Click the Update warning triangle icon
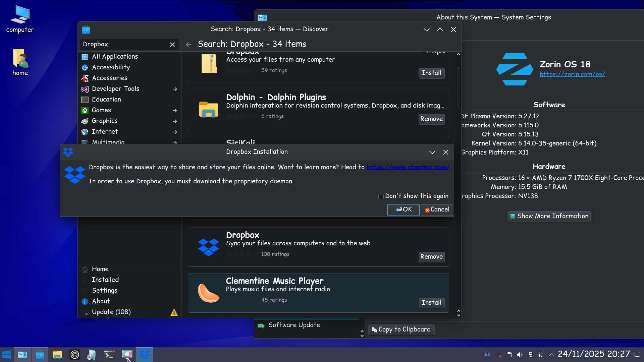The width and height of the screenshot is (644, 362). click(174, 312)
